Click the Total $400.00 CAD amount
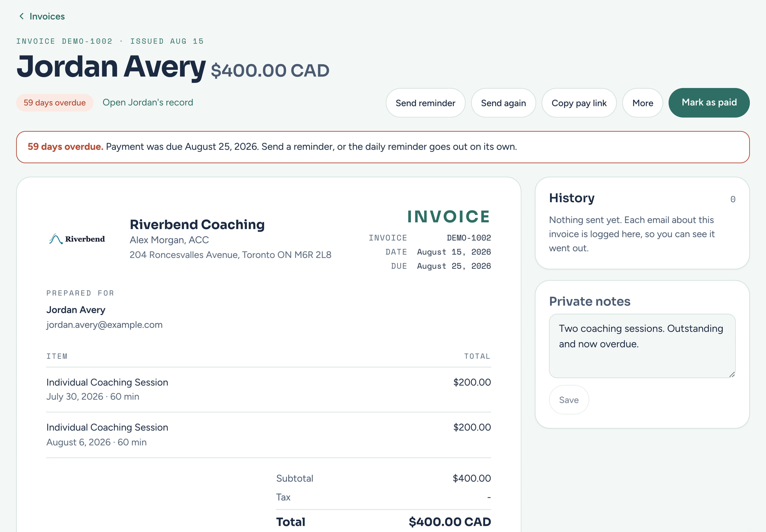Screen dimensions: 766x532 (x=450, y=522)
